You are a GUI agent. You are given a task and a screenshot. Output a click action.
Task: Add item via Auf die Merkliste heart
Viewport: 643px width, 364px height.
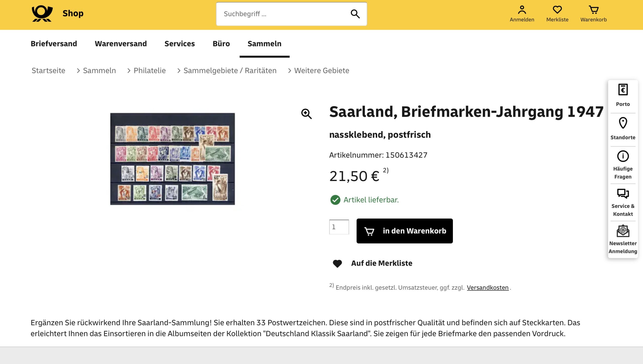(x=337, y=263)
